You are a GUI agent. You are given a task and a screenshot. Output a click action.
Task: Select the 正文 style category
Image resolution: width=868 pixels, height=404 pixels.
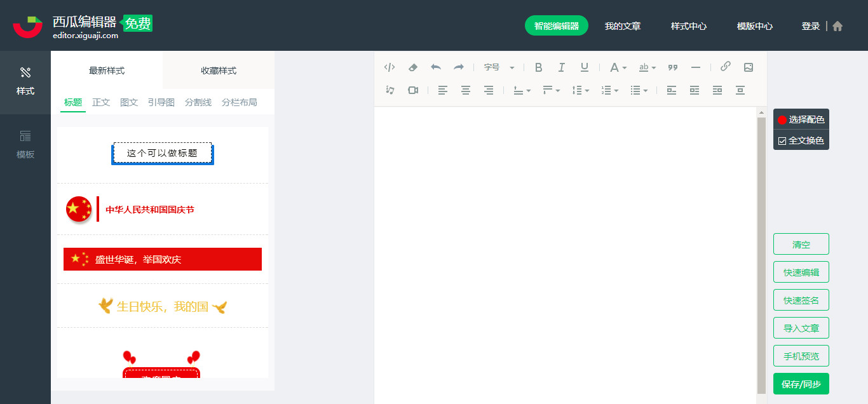click(x=101, y=102)
